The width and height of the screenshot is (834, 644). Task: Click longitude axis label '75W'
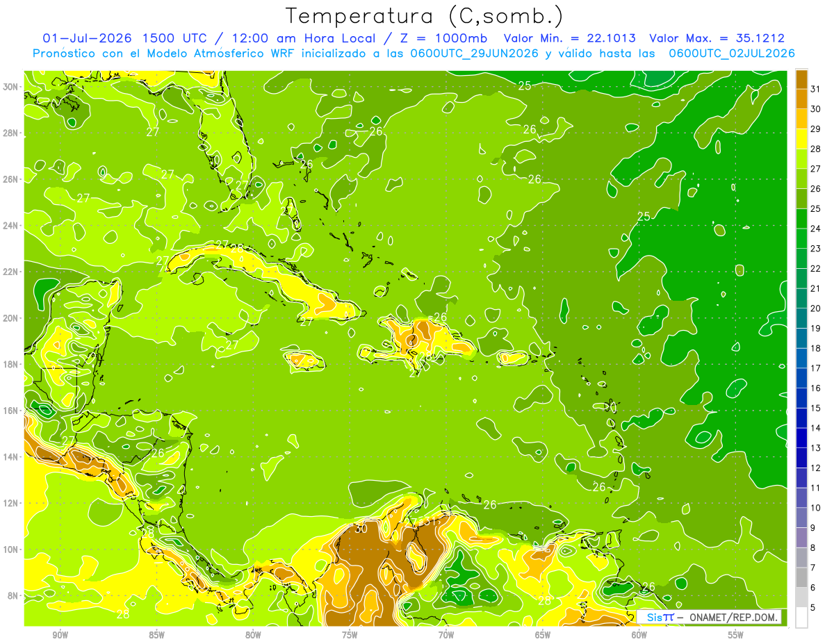tap(350, 635)
